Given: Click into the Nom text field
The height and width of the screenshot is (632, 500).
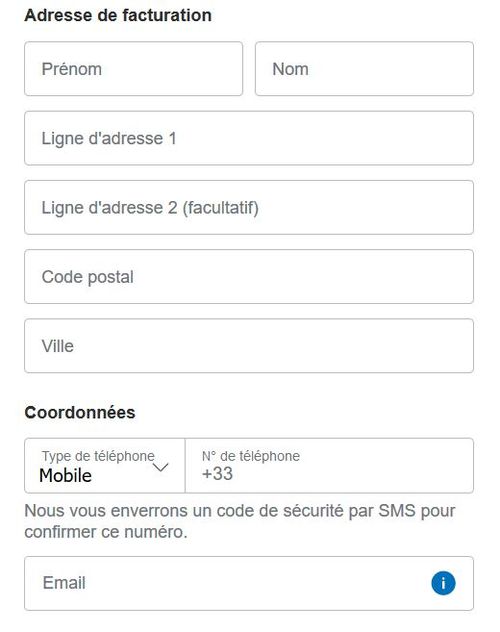Looking at the screenshot, I should point(364,69).
